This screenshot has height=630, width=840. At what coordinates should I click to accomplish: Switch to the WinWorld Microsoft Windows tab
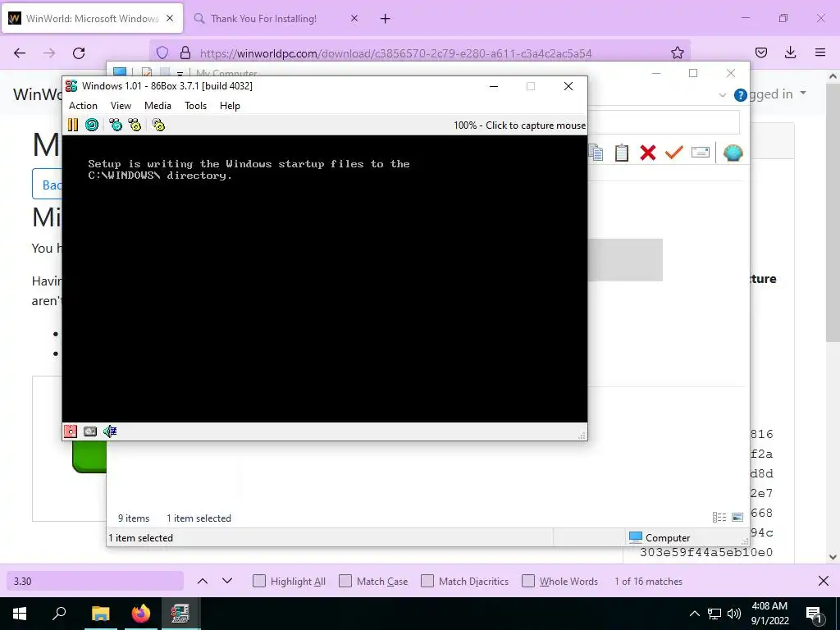pos(92,18)
